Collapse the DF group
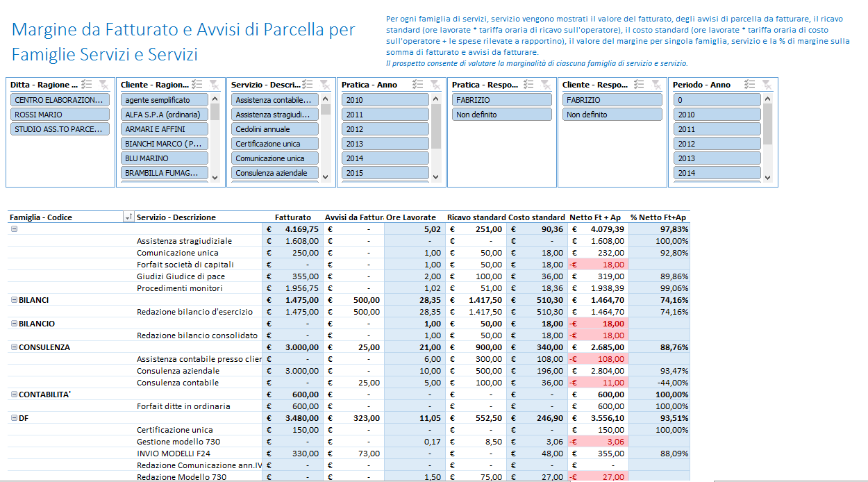 (x=14, y=418)
